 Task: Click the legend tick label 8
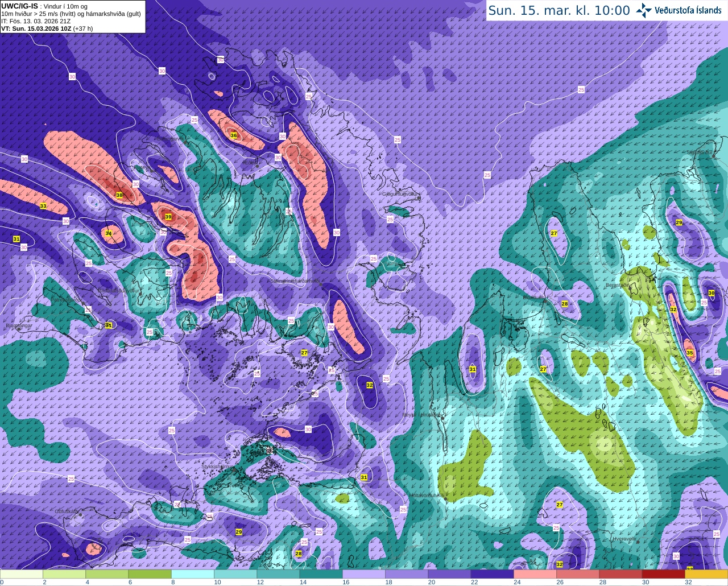[x=172, y=582]
